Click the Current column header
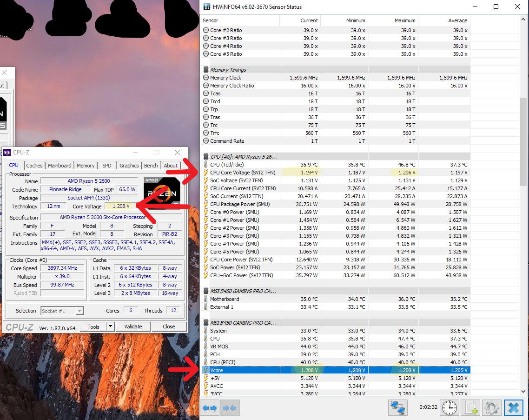 pyautogui.click(x=300, y=20)
